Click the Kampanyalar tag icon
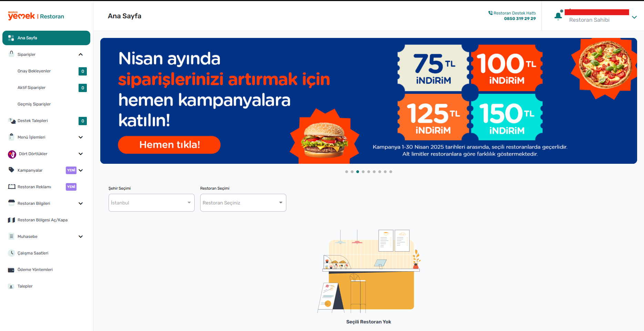The image size is (644, 331). click(11, 170)
